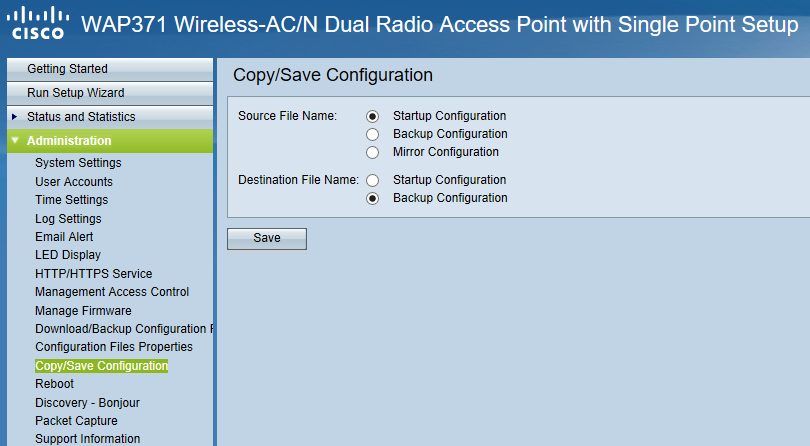Select Reboot from Administration menu
The width and height of the screenshot is (810, 446).
coord(54,384)
